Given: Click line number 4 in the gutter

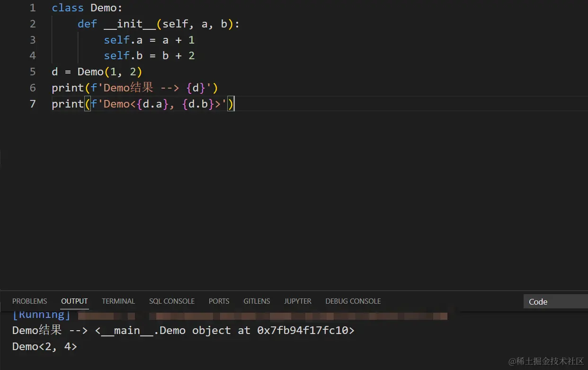Looking at the screenshot, I should point(32,55).
